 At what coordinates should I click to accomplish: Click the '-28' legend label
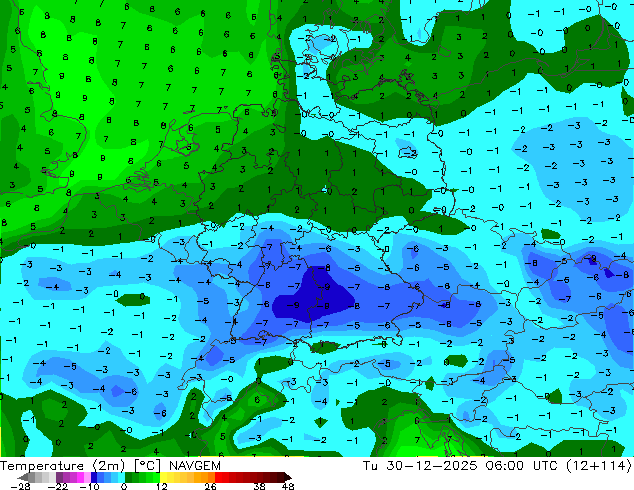coord(20,486)
